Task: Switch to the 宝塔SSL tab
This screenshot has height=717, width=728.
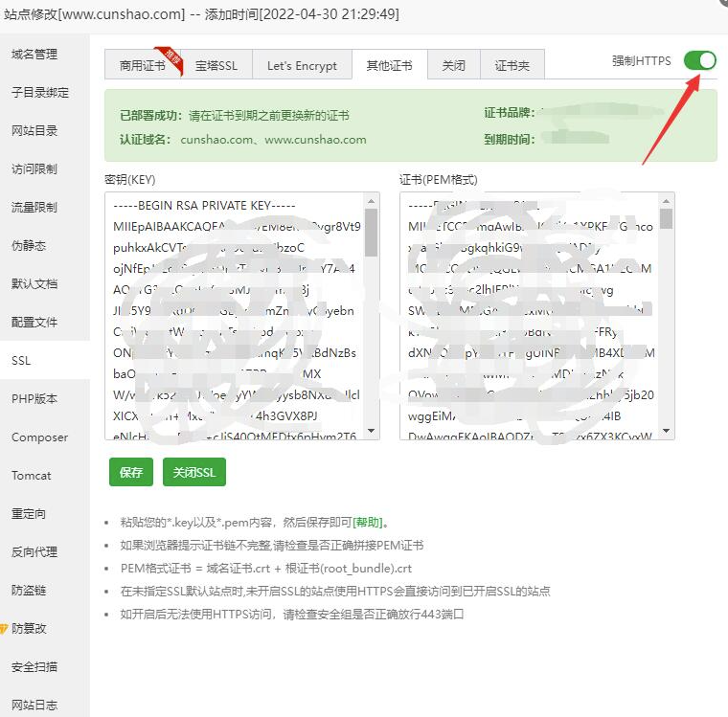Action: pyautogui.click(x=216, y=65)
